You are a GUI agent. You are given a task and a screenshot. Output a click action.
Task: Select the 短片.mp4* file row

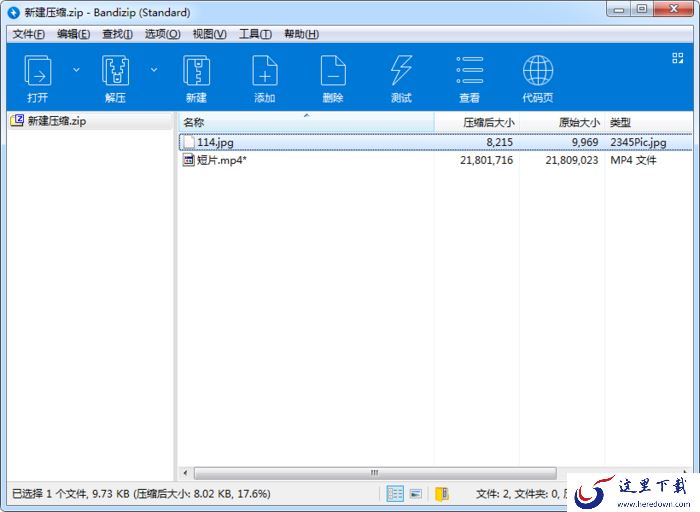436,160
